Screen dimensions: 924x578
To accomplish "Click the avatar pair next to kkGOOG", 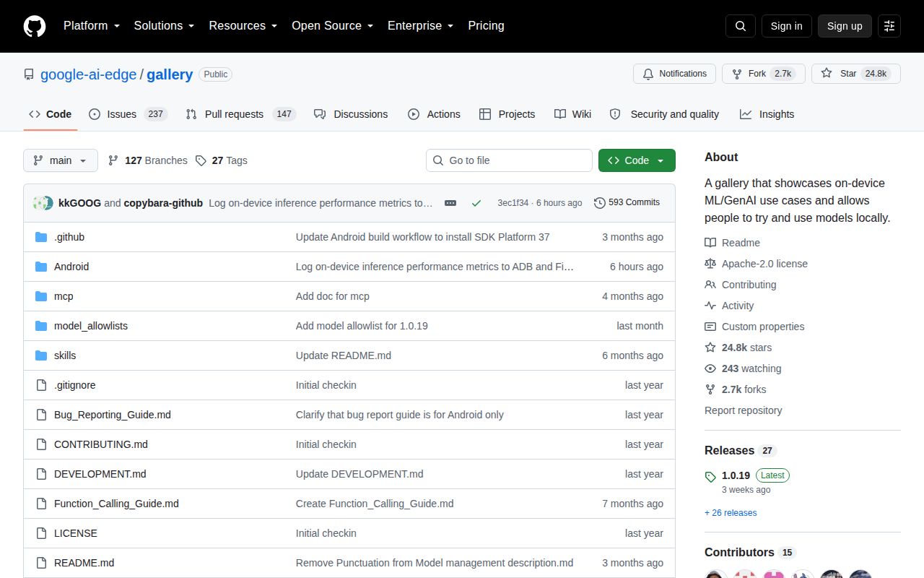I will [43, 203].
